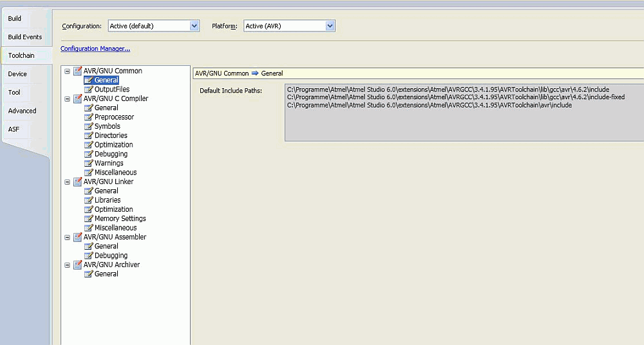Click the AVR/GNU C Compiler category icon
This screenshot has height=345, width=644.
pyautogui.click(x=78, y=98)
